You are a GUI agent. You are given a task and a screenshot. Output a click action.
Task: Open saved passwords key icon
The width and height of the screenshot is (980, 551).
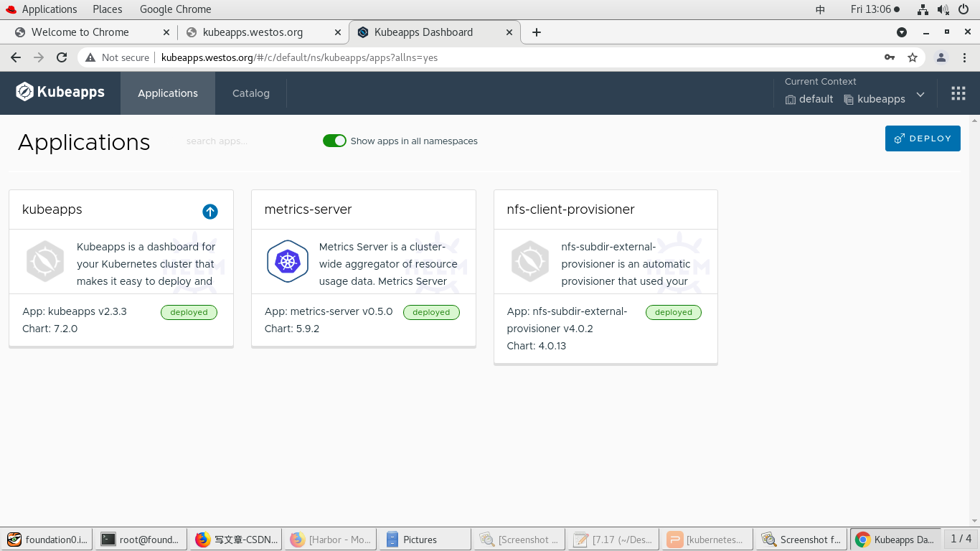pyautogui.click(x=890, y=57)
